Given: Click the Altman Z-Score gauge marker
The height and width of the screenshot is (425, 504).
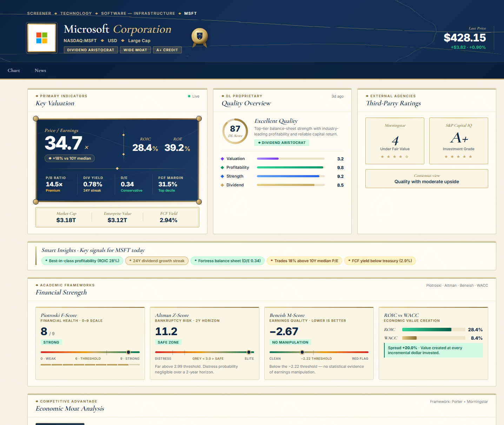Looking at the screenshot, I should click(249, 352).
